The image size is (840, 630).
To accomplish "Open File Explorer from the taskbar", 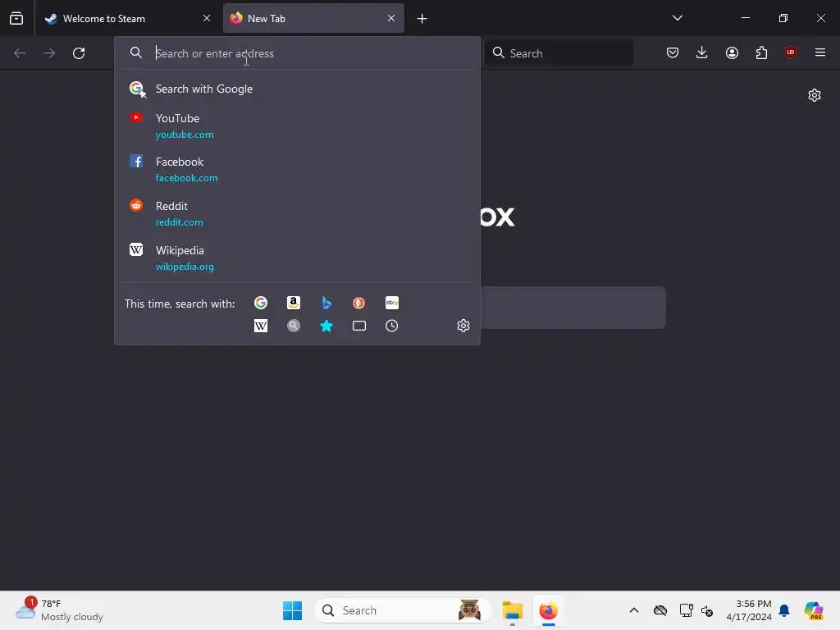I will point(512,610).
